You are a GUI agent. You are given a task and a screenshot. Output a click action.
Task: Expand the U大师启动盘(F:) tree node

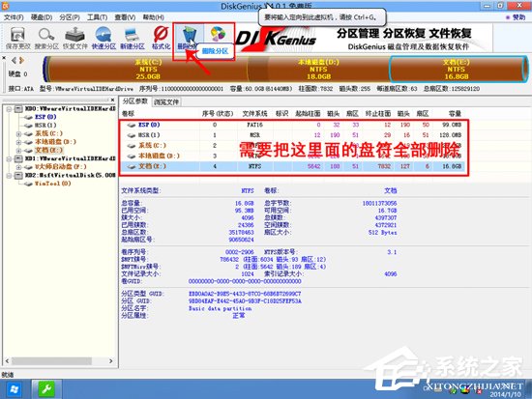18,167
